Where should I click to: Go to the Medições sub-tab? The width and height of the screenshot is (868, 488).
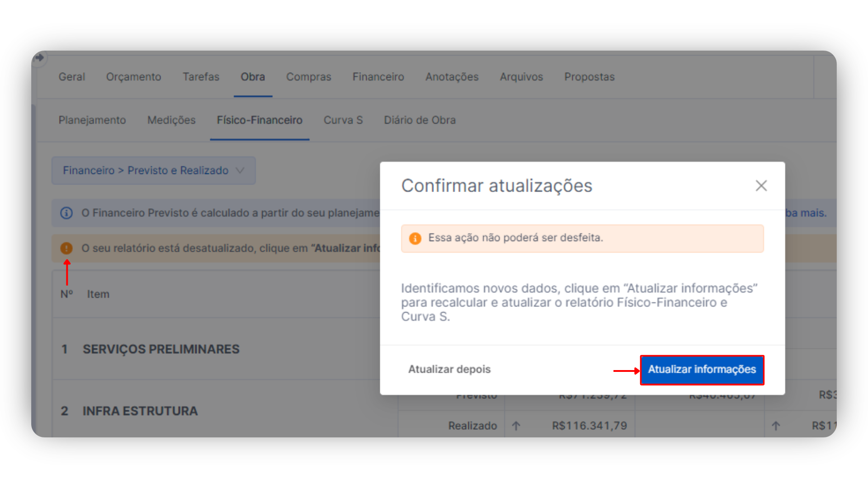(x=171, y=120)
